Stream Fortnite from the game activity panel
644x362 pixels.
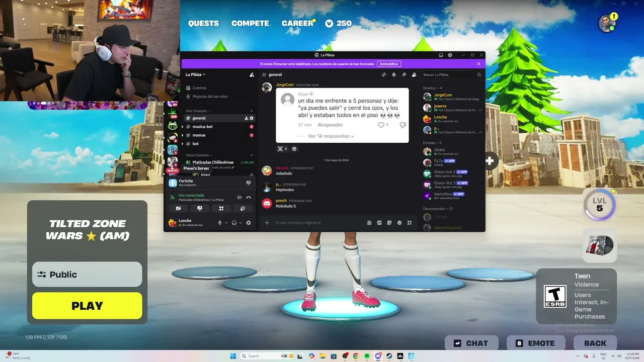249,183
